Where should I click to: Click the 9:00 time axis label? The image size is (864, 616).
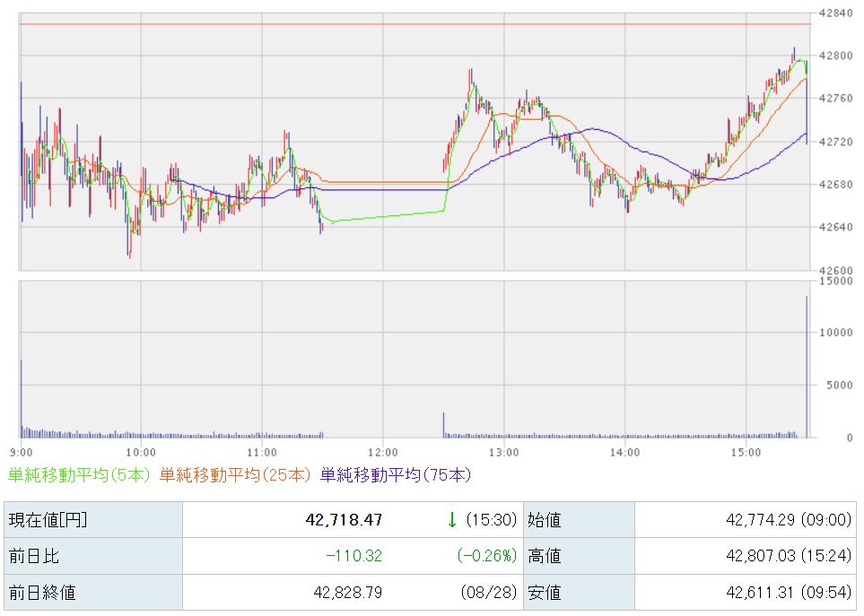[x=21, y=453]
